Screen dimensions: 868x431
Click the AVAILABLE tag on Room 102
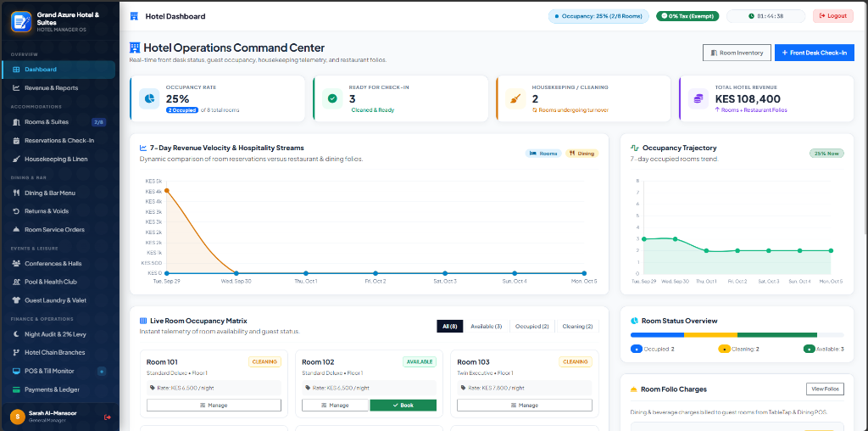[x=420, y=361]
